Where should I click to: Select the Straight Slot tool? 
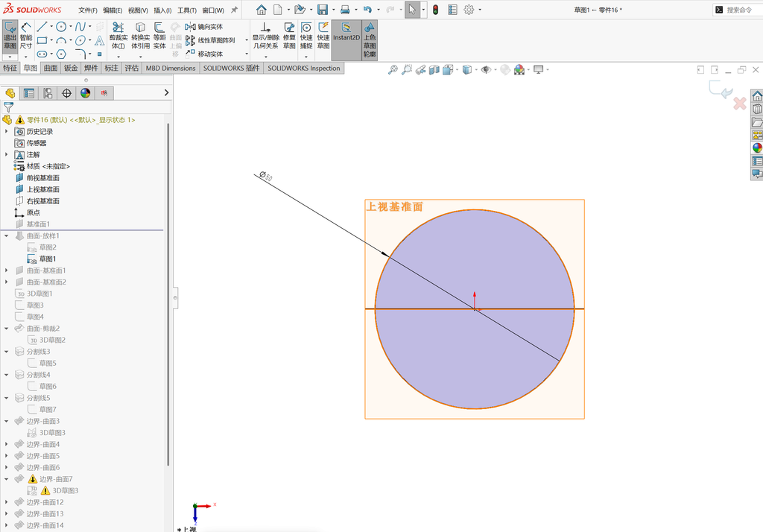click(42, 54)
